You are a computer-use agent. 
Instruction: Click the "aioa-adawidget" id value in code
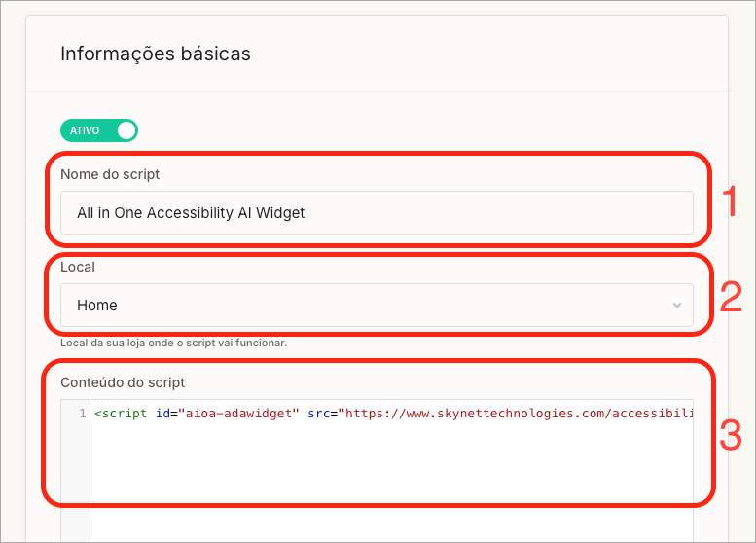pos(236,414)
